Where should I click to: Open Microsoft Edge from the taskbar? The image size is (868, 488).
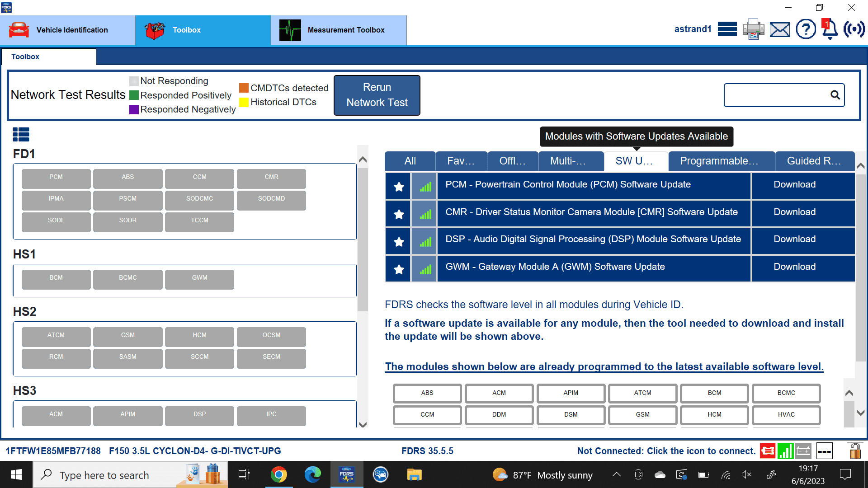312,474
